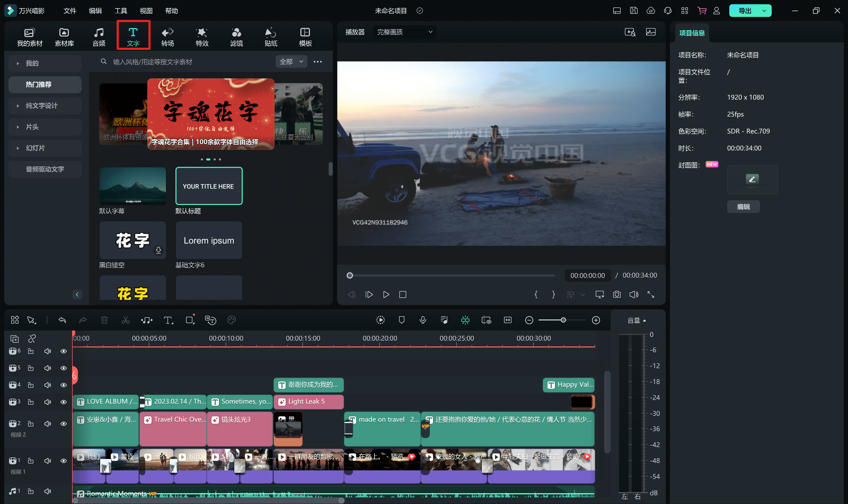Click the timeline zoom slider handle

[563, 320]
